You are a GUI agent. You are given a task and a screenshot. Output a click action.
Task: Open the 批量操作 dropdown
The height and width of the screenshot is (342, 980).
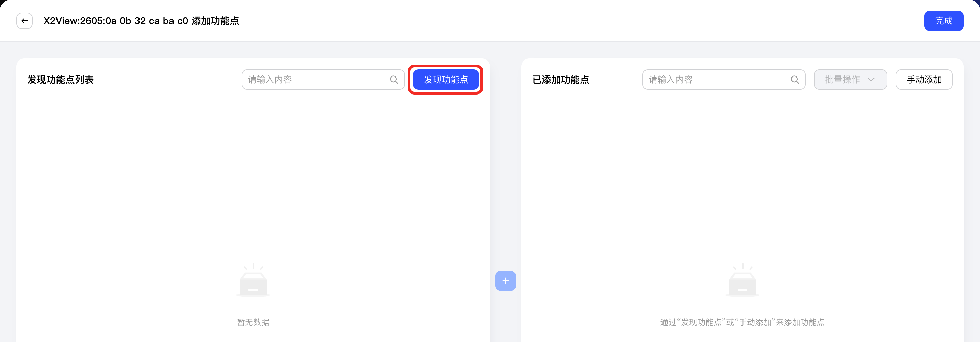click(850, 80)
